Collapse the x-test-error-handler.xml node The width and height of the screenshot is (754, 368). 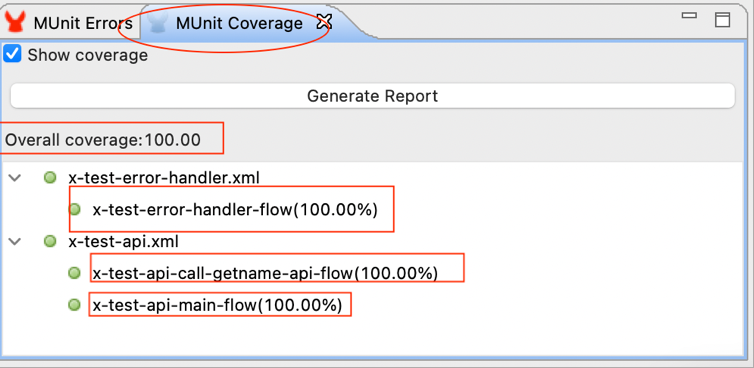(x=15, y=178)
